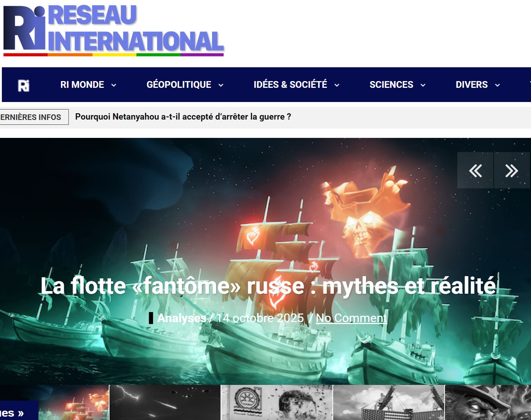
Task: Click the Reseau International header logo
Action: 113,30
